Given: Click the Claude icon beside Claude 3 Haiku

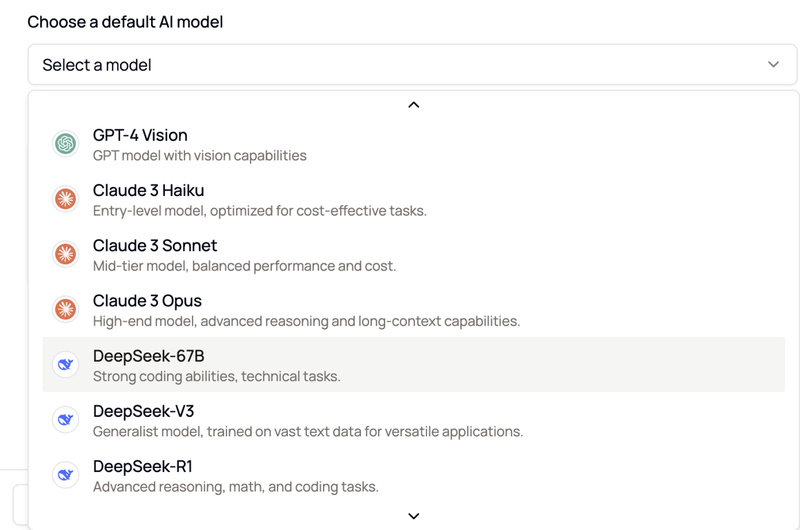Looking at the screenshot, I should pos(66,199).
